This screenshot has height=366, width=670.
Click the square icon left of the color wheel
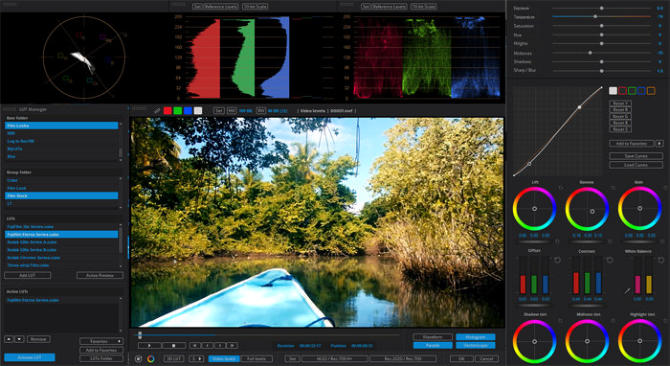tap(138, 359)
